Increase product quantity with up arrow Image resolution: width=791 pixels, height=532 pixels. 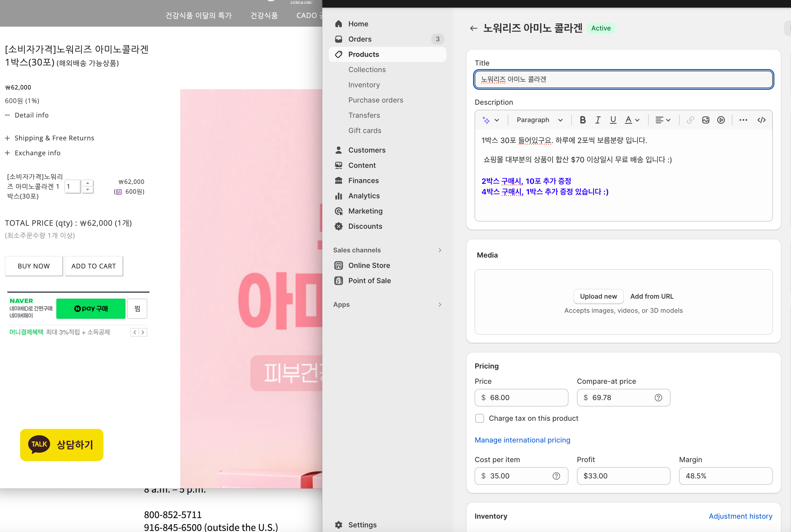88,183
